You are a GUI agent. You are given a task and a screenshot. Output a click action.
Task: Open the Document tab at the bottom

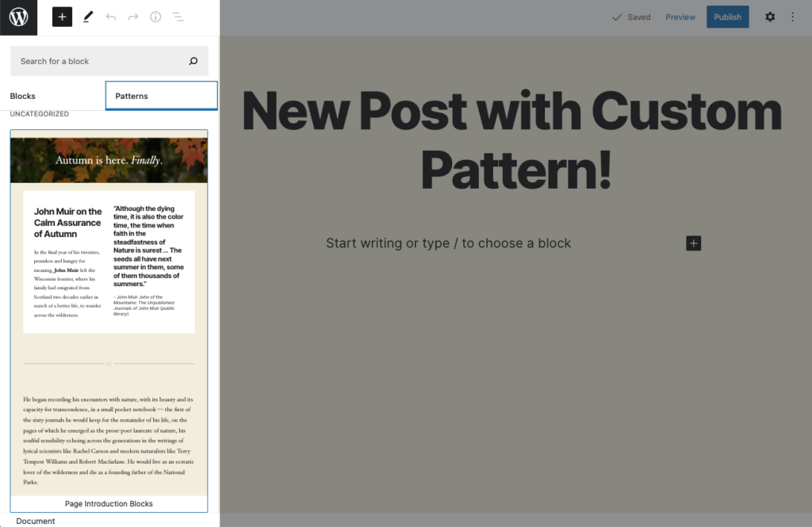(35, 521)
